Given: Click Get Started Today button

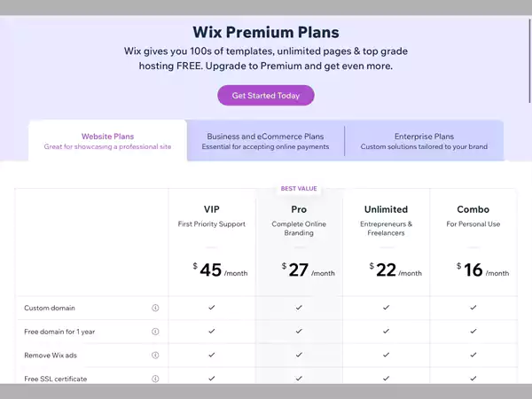Looking at the screenshot, I should (266, 96).
